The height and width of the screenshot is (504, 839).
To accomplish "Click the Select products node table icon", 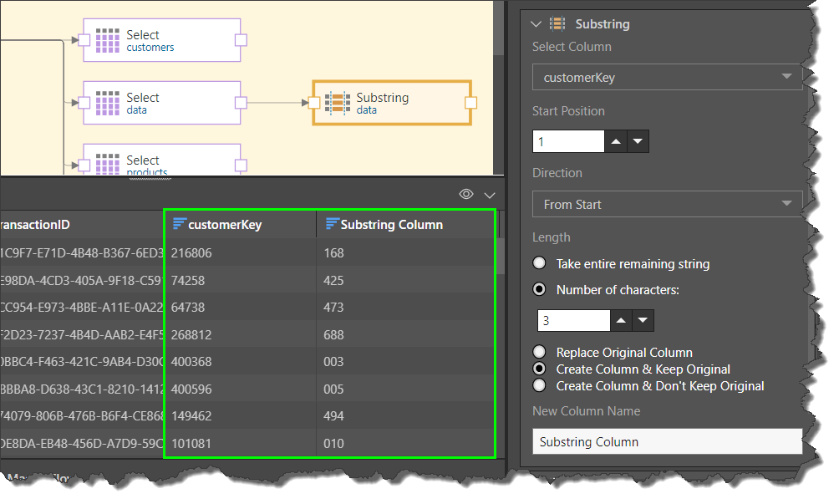I will pyautogui.click(x=108, y=162).
